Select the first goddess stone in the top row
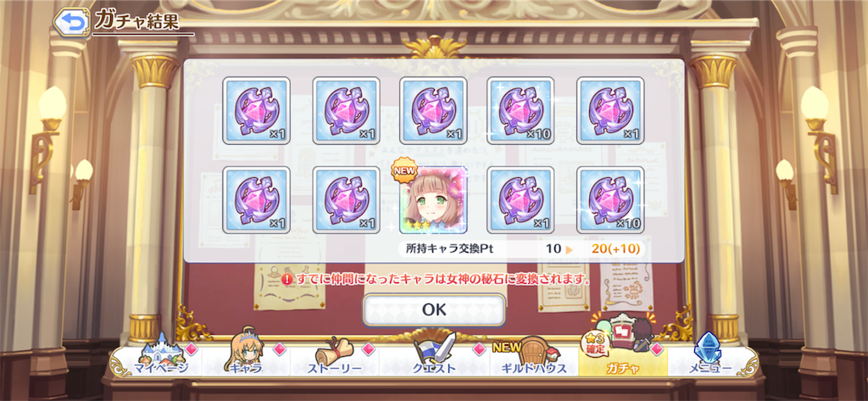Screen dimensions: 868x401 [x=256, y=111]
